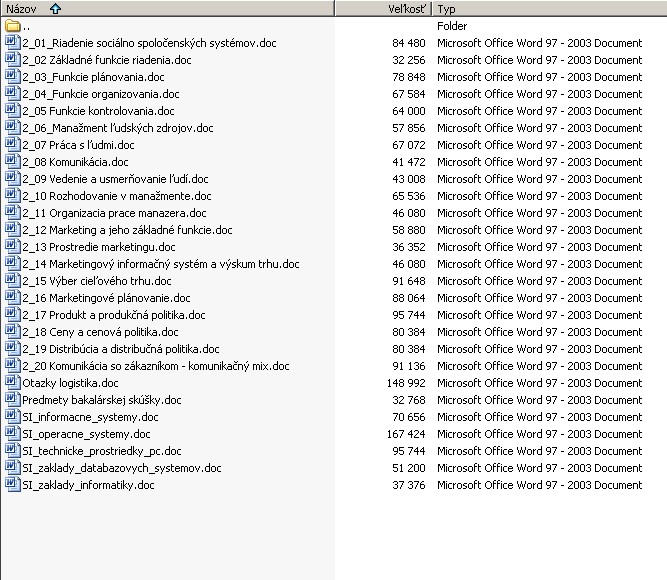Click Word icon beside 2_11 Organizacia prace manazera.doc
The width and height of the screenshot is (667, 580).
coord(13,213)
